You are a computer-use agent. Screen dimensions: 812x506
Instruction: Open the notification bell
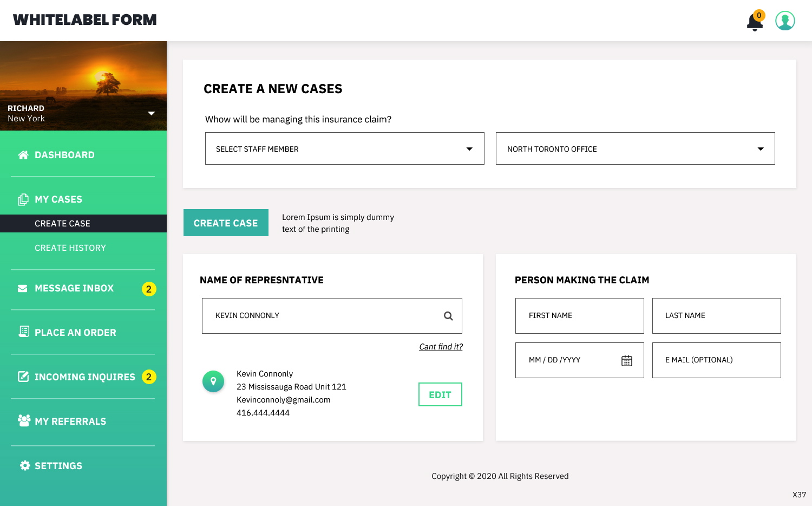[x=754, y=22]
